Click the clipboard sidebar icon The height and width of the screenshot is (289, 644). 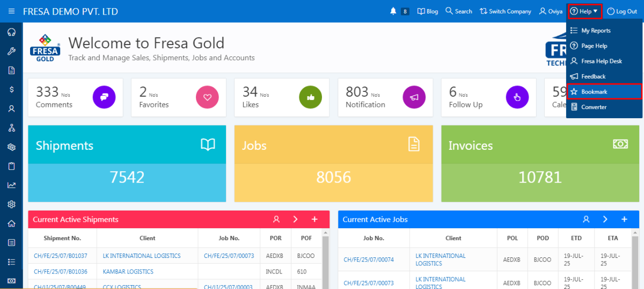click(x=11, y=166)
